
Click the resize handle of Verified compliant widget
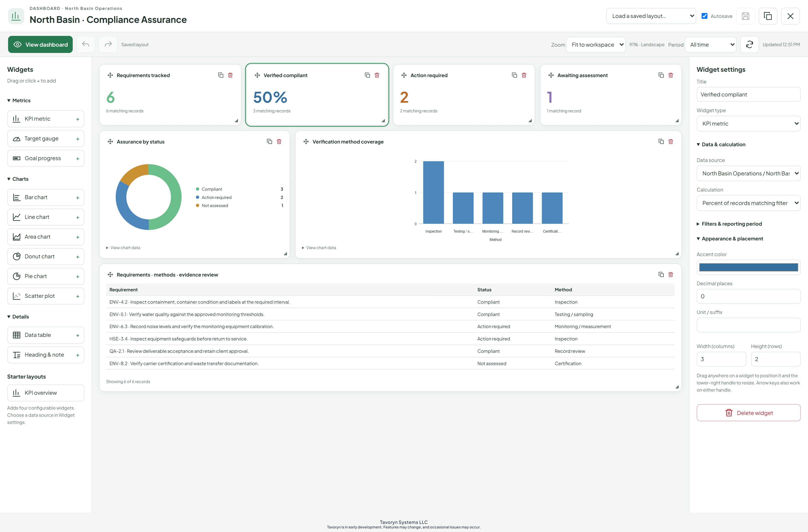point(383,120)
